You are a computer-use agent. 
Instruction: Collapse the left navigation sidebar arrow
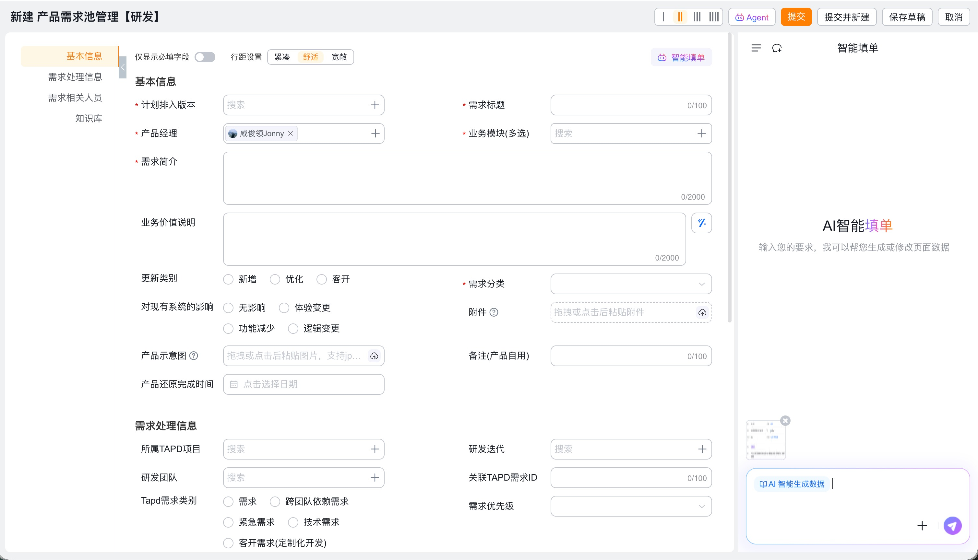123,67
